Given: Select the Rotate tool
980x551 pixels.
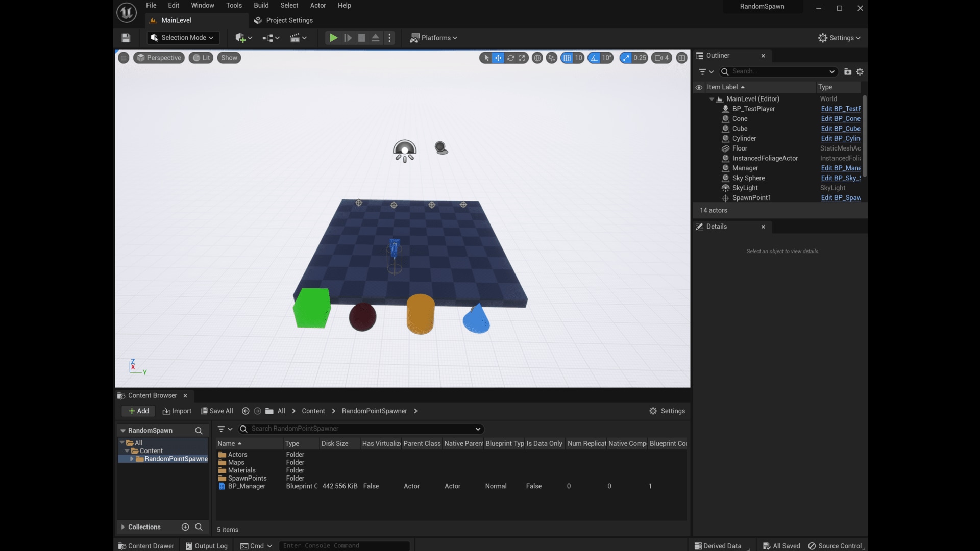Looking at the screenshot, I should pyautogui.click(x=511, y=58).
